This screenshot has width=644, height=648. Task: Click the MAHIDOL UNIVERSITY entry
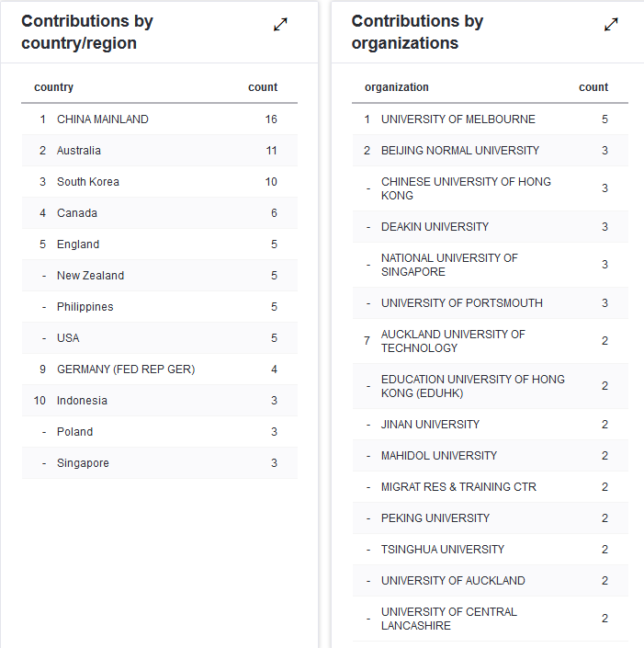pos(439,456)
